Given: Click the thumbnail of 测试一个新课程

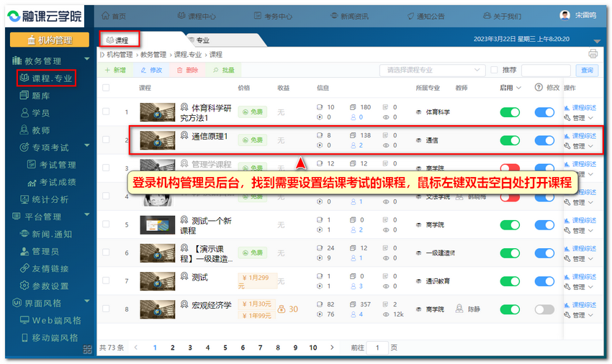Looking at the screenshot, I should click(x=157, y=225).
